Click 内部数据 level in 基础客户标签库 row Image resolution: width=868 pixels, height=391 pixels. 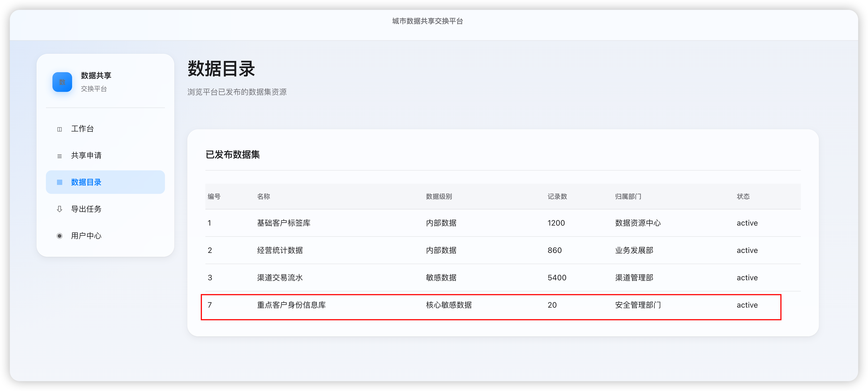[441, 223]
